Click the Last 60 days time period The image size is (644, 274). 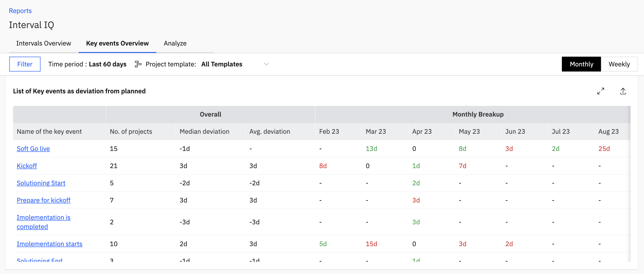[x=107, y=64]
